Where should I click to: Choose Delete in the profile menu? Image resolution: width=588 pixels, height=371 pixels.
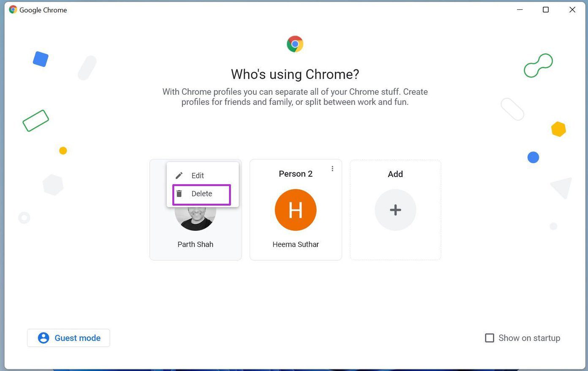pos(202,194)
